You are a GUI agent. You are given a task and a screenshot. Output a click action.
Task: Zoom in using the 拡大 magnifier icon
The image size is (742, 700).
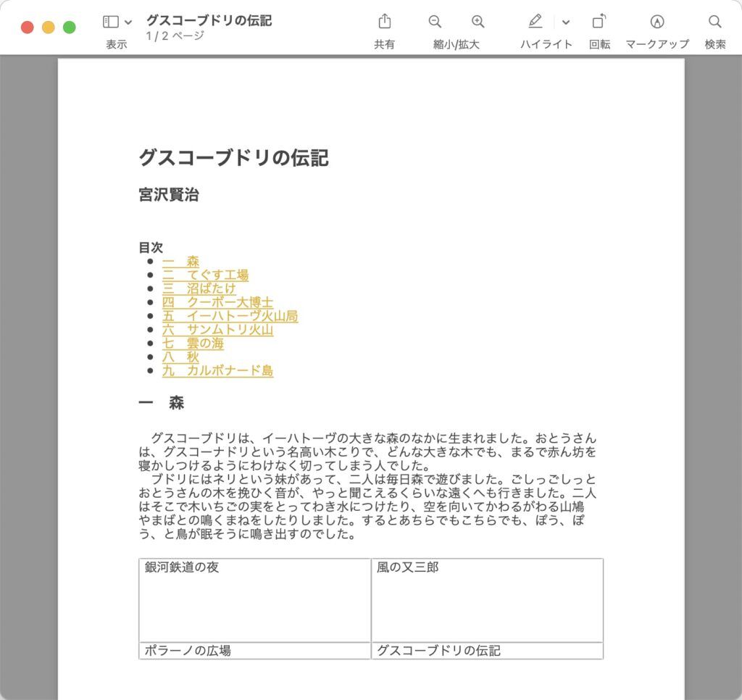coord(477,22)
